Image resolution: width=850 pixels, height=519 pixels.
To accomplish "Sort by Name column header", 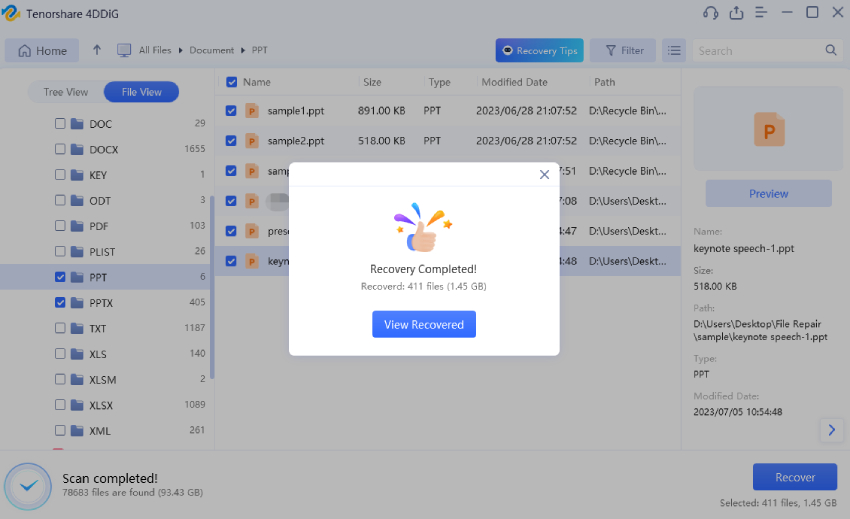I will tap(257, 82).
